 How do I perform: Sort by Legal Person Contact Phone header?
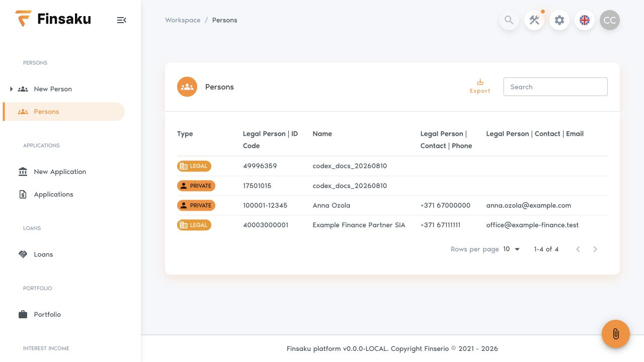(446, 140)
